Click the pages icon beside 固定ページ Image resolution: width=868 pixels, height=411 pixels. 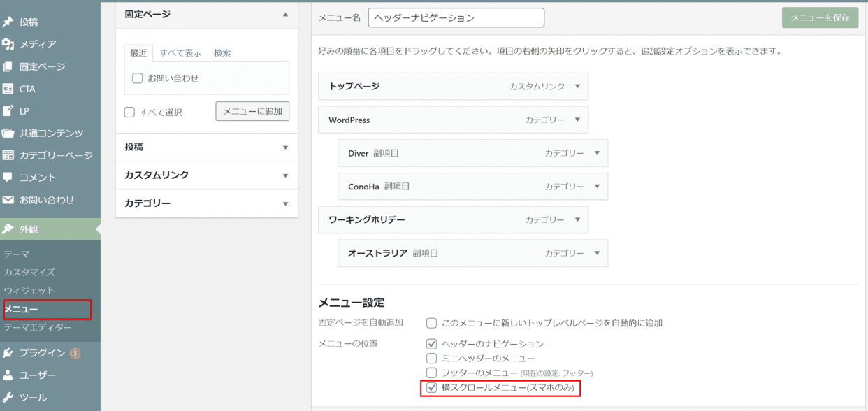point(8,67)
